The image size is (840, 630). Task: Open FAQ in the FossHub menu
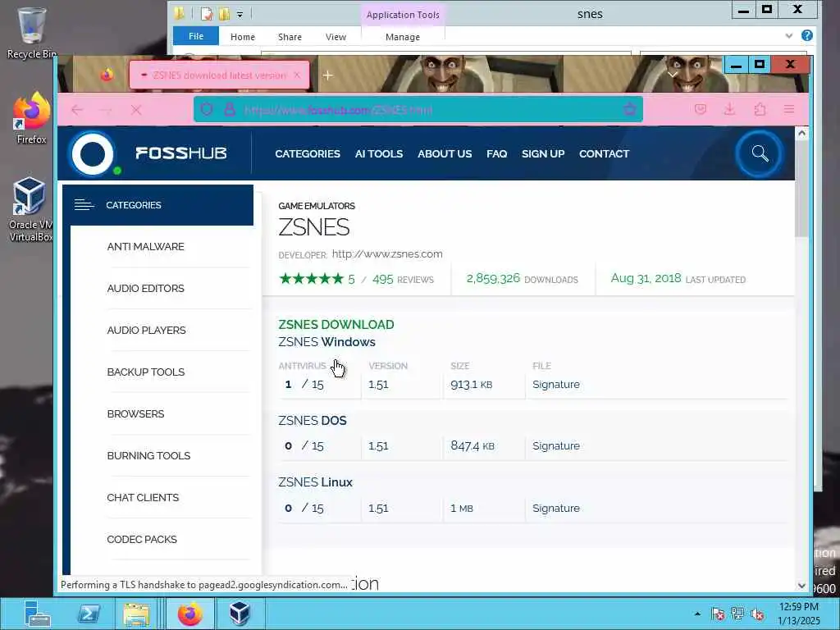(496, 153)
